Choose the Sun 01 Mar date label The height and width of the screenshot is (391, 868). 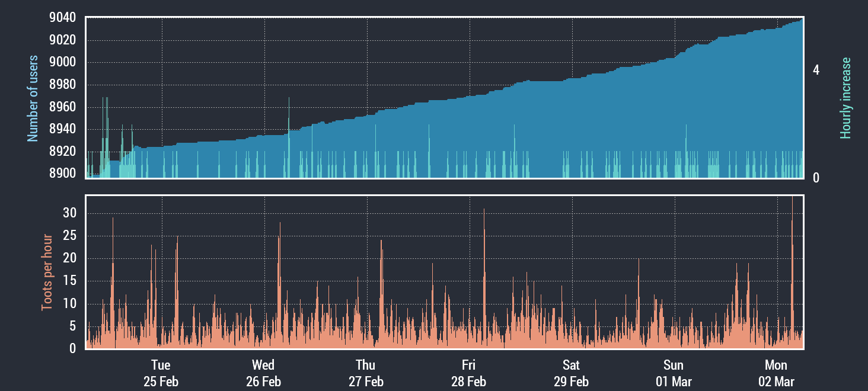pyautogui.click(x=674, y=373)
